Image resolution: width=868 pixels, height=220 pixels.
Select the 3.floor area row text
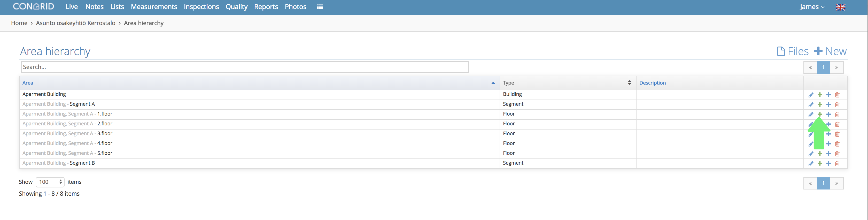pyautogui.click(x=67, y=134)
